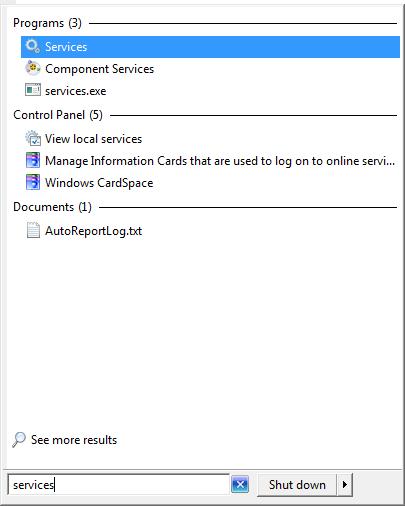
Task: Click the services.exe program icon
Action: pos(33,90)
